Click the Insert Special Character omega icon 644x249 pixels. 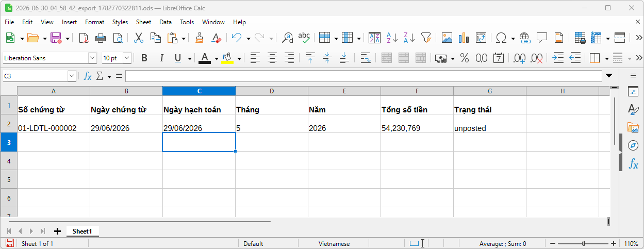(x=501, y=38)
